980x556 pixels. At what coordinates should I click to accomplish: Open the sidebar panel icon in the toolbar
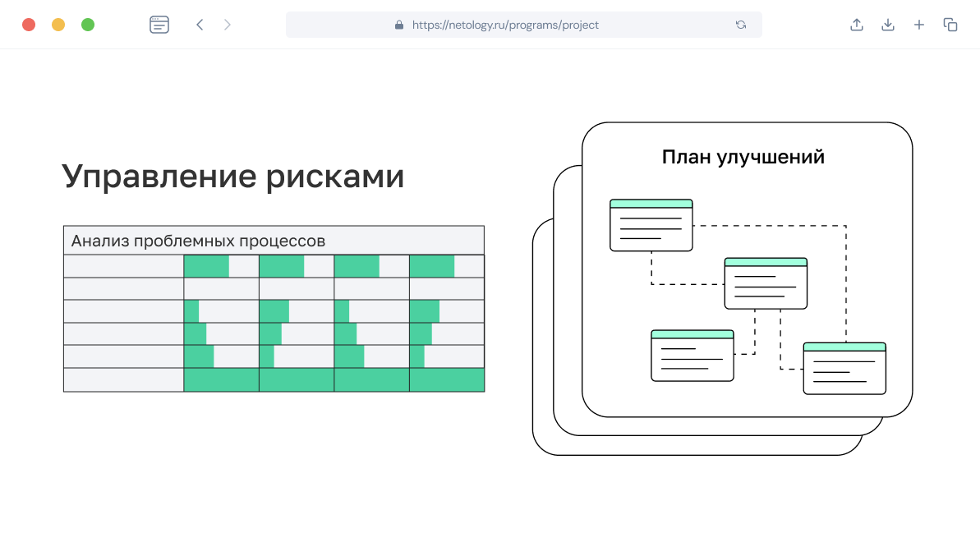[x=159, y=25]
